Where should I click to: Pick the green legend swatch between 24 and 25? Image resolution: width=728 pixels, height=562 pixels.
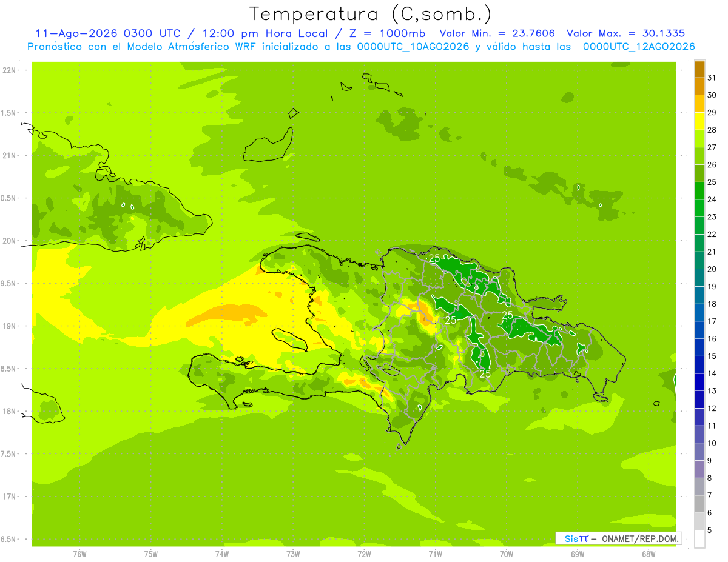pyautogui.click(x=699, y=191)
